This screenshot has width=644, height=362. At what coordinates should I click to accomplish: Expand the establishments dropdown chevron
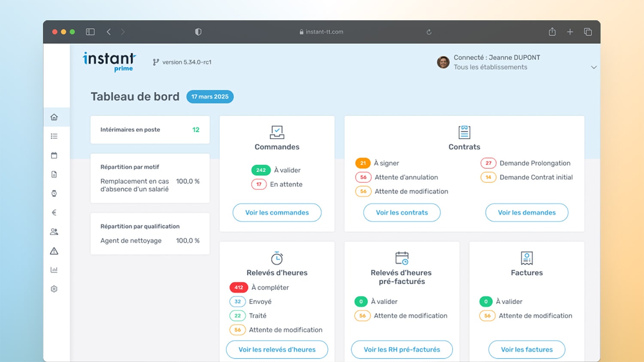(x=594, y=67)
